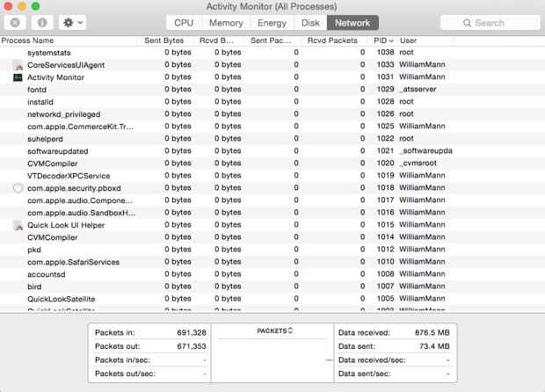The image size is (545, 392).
Task: Select the softwareupdated process
Action: coord(272,151)
